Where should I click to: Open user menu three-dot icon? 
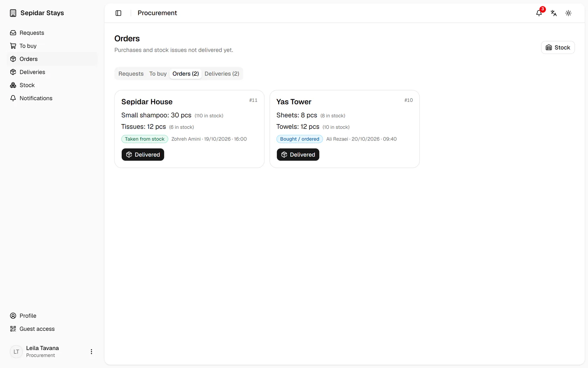tap(91, 352)
